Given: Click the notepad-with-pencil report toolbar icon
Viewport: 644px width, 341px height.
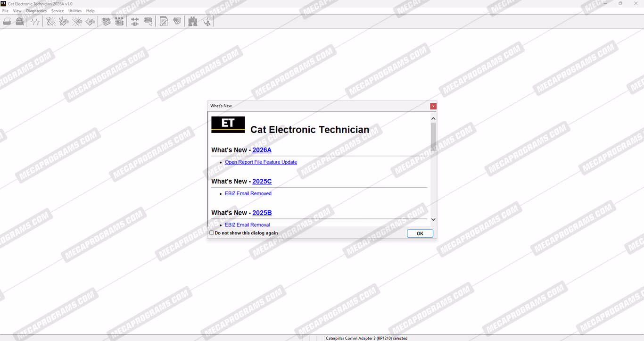Looking at the screenshot, I should [164, 21].
